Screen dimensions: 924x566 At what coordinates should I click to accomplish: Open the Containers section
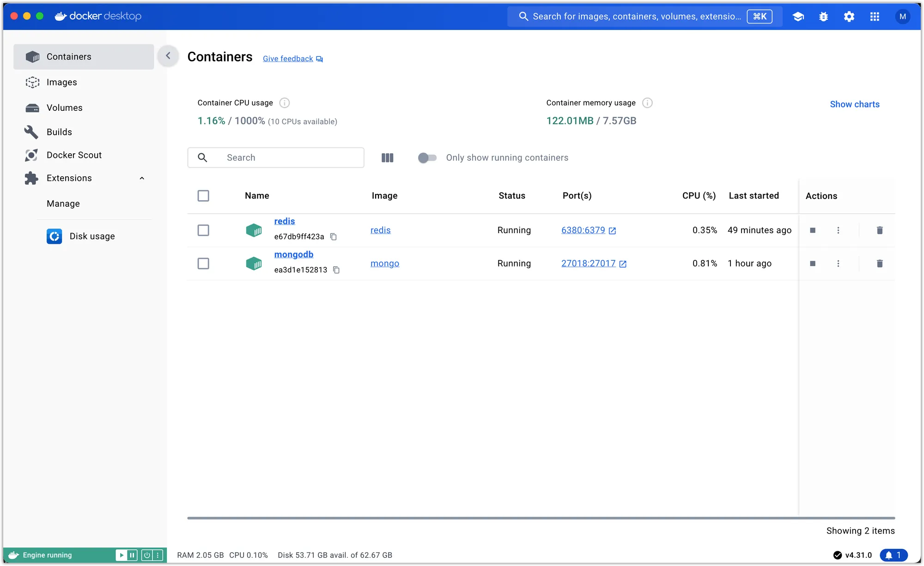coord(84,57)
